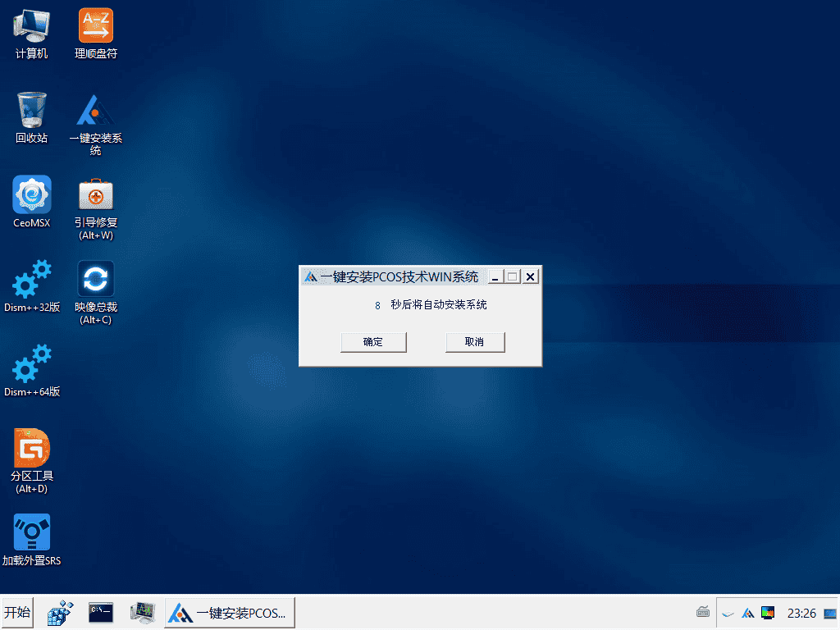Open the Dism++64版 shortcut
This screenshot has width=840, height=630.
[32, 371]
